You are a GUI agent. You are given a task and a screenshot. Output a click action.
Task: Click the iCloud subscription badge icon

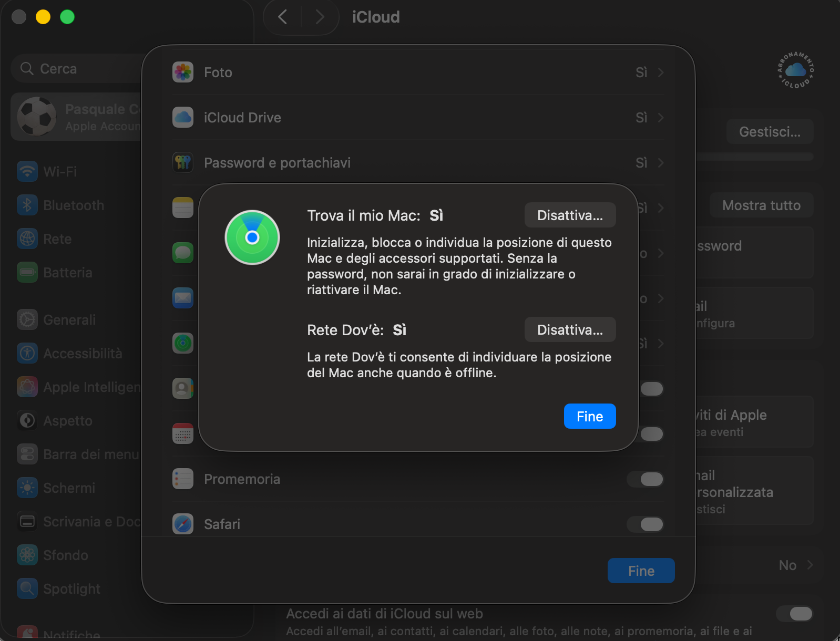point(796,69)
